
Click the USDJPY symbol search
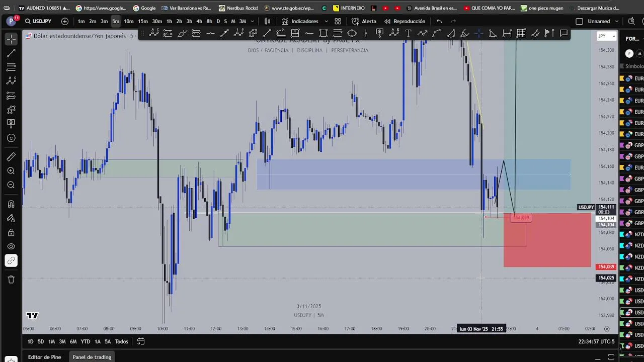click(39, 21)
